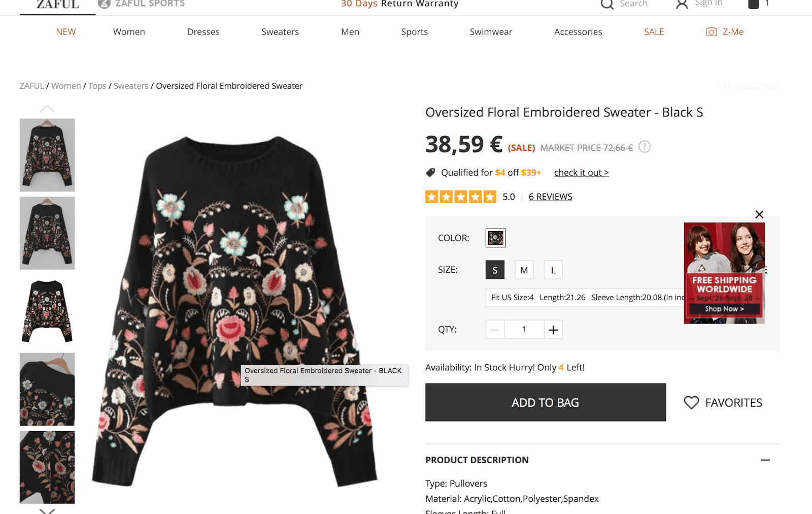Click the heart Favorites icon
812x514 pixels.
coord(691,403)
